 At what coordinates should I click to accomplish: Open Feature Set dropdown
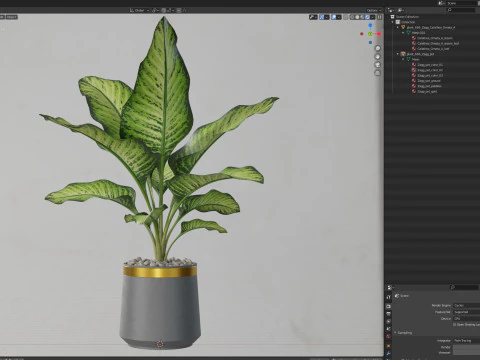coord(466,312)
